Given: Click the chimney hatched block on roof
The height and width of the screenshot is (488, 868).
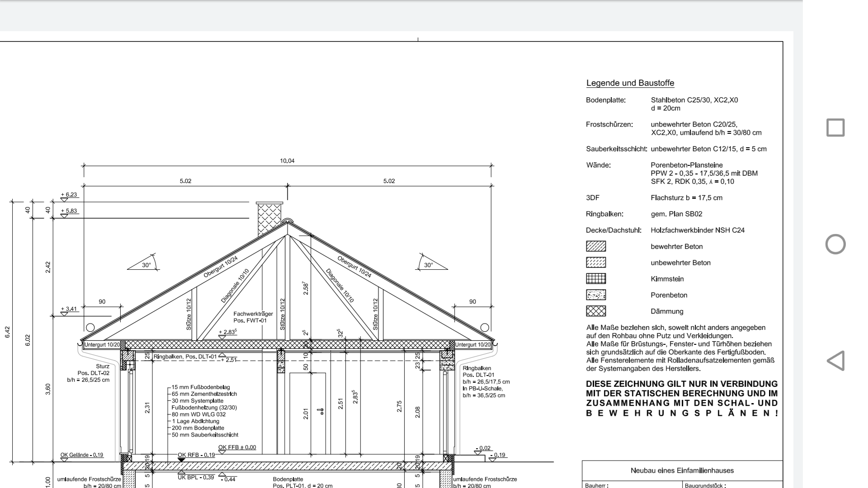Looking at the screenshot, I should point(269,218).
